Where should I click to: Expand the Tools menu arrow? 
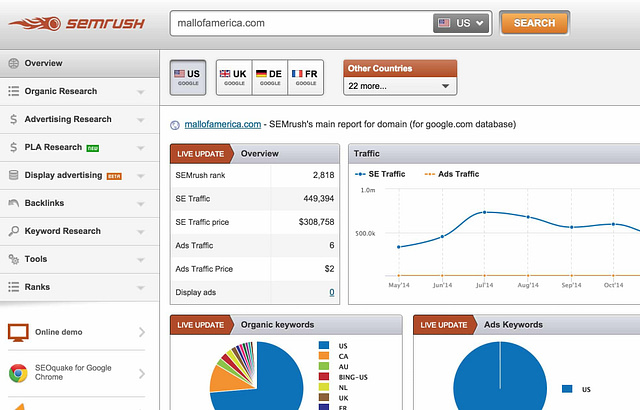click(x=141, y=259)
